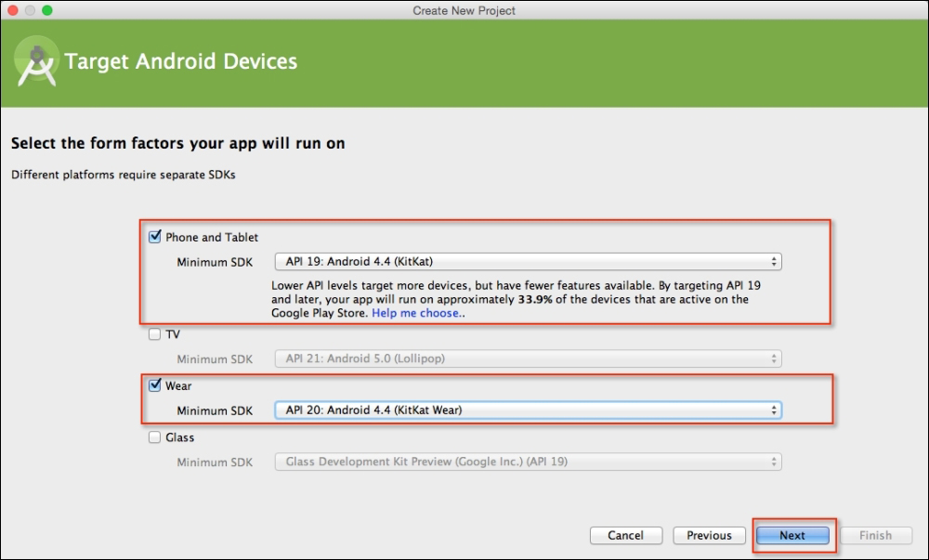Enable the TV form factor checkbox
This screenshot has width=929, height=560.
154,334
